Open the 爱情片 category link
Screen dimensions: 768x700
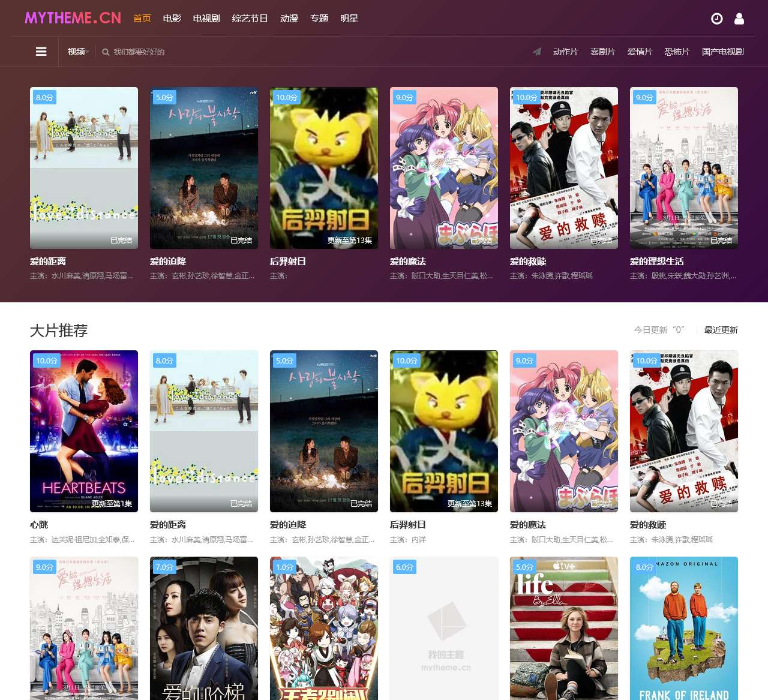click(640, 52)
